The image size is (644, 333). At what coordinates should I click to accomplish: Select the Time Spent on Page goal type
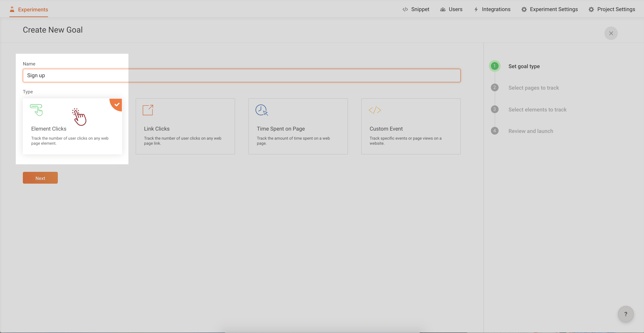point(298,126)
